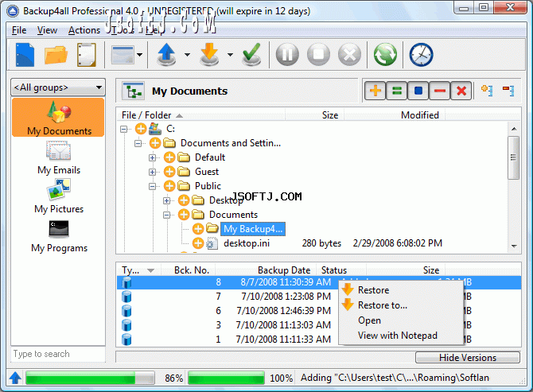Open backup with the folder icon
533x392 pixels.
pyautogui.click(x=56, y=55)
